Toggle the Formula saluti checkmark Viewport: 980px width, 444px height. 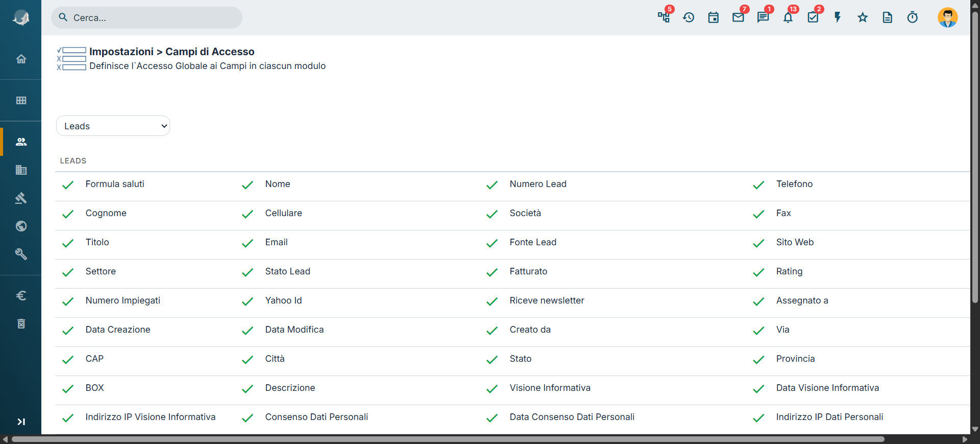click(x=68, y=185)
